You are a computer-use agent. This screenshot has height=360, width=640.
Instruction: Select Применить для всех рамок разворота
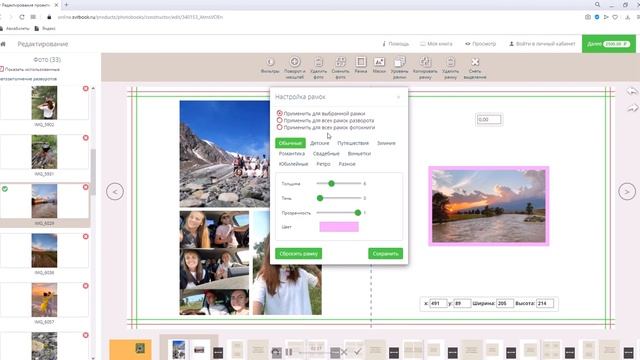tap(280, 120)
